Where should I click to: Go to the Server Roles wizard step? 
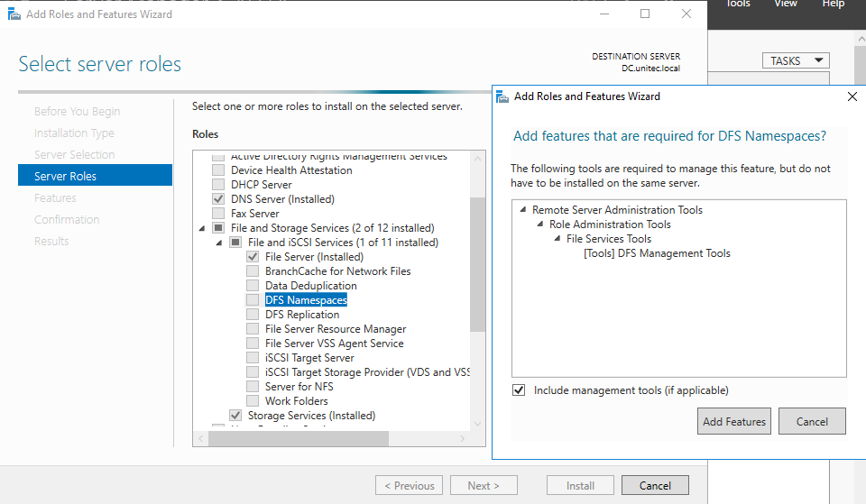point(65,176)
